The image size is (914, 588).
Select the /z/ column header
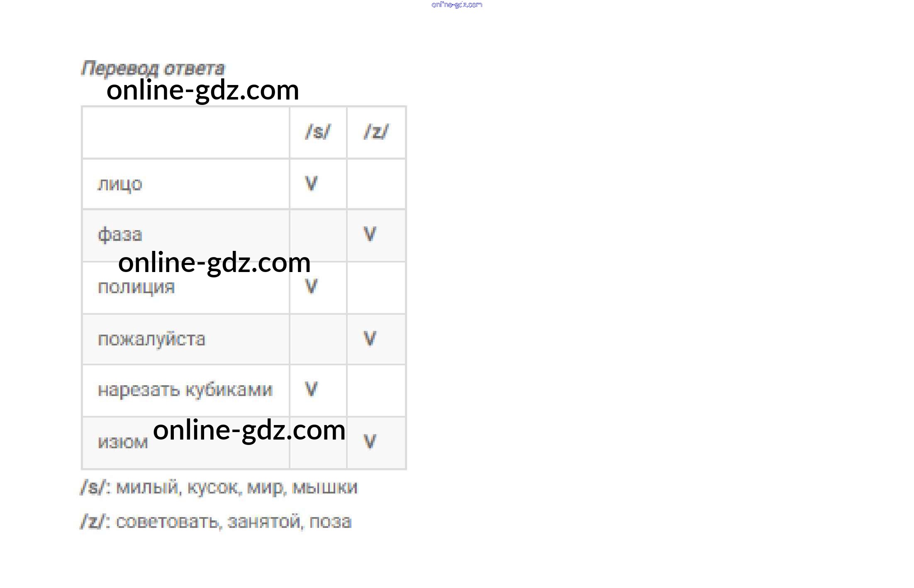376,132
